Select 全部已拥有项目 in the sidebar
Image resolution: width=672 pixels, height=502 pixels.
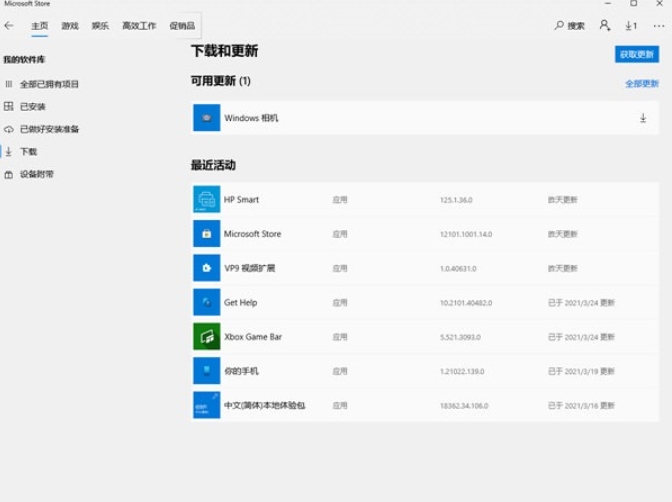tap(49, 84)
